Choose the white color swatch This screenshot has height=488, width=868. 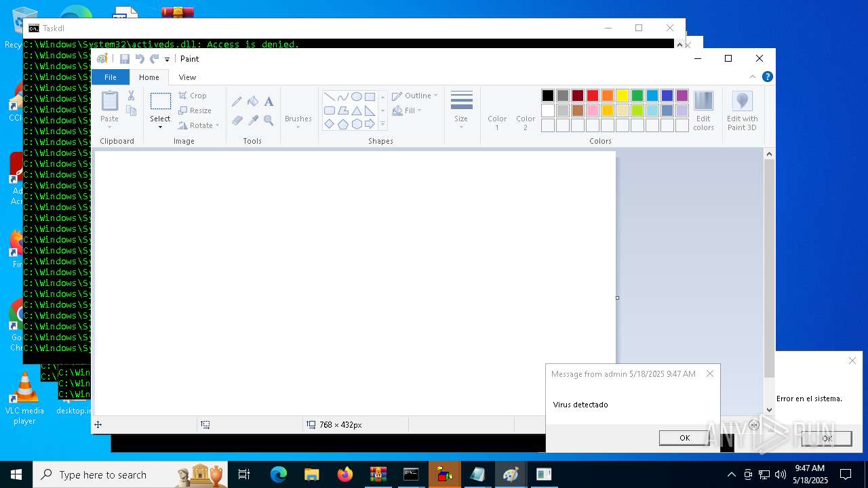pyautogui.click(x=548, y=110)
